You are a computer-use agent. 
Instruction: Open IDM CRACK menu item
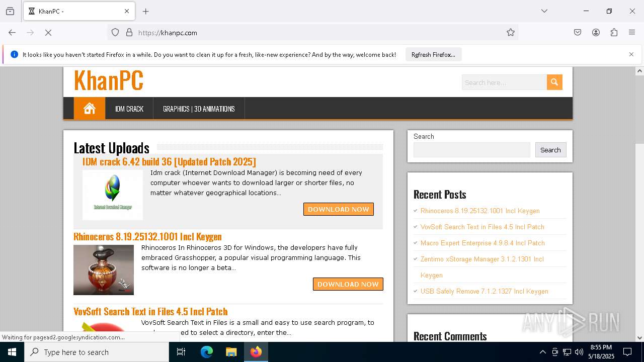[x=129, y=109]
